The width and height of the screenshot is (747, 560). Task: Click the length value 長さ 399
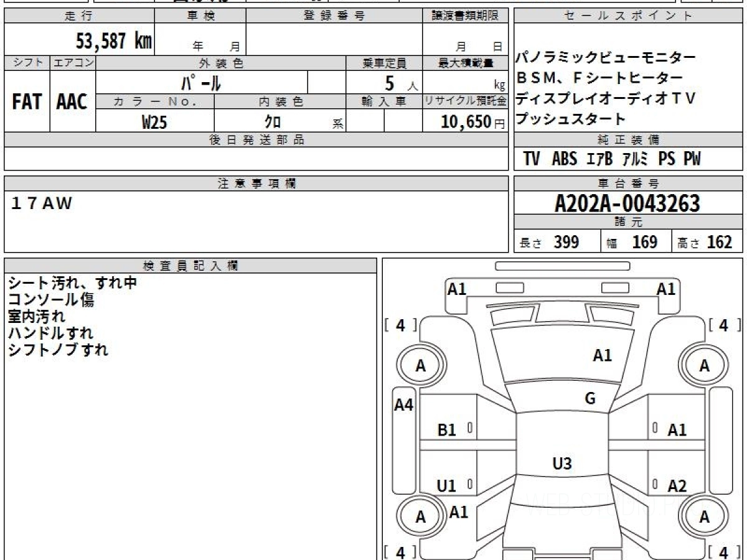point(549,242)
